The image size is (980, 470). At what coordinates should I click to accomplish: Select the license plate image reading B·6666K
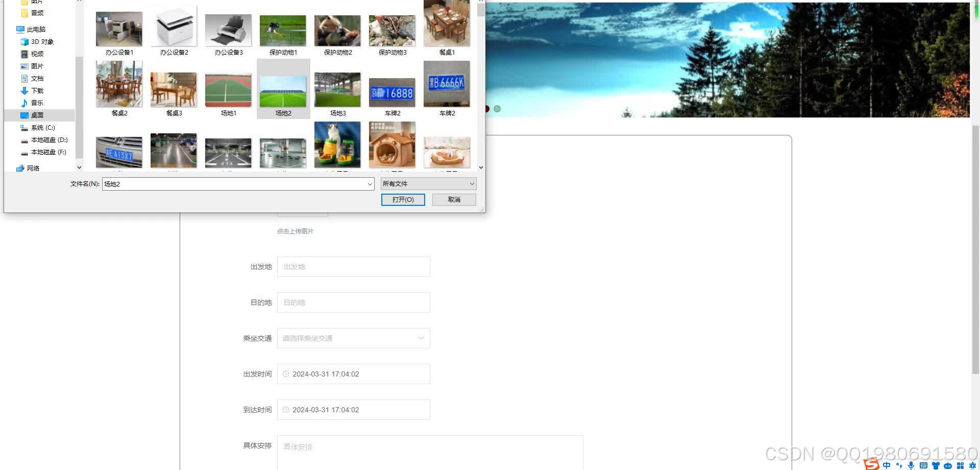(x=447, y=89)
